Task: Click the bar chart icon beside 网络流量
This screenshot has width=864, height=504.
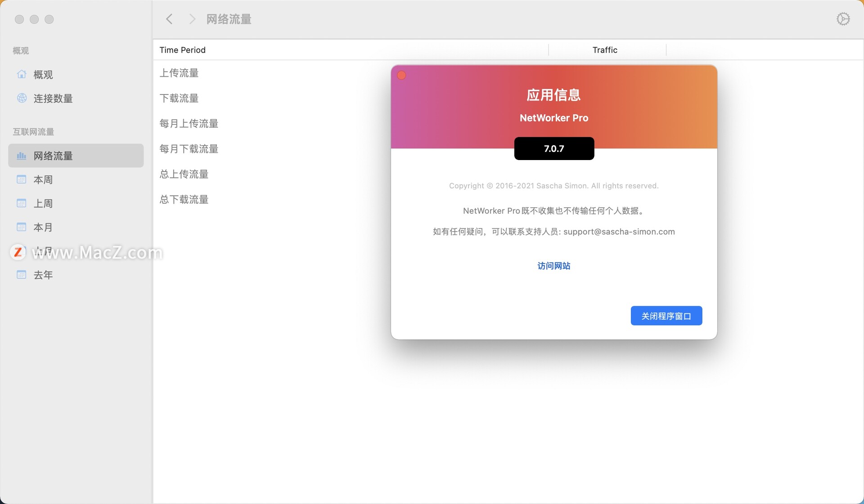Action: 21,156
